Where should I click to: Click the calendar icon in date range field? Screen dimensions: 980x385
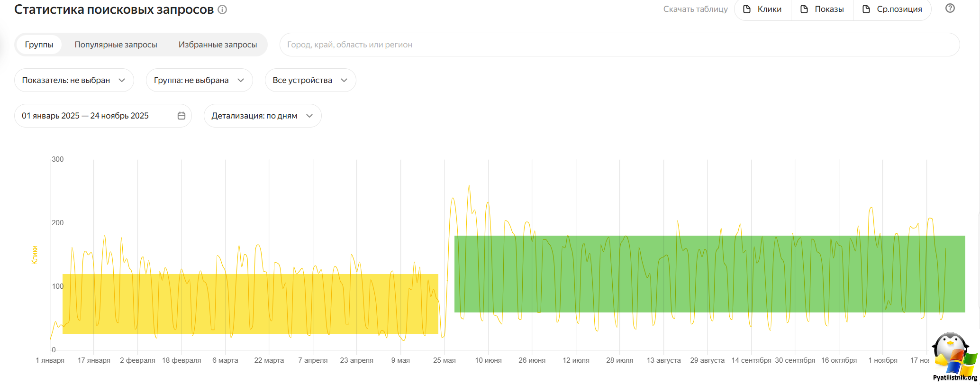[x=181, y=116]
